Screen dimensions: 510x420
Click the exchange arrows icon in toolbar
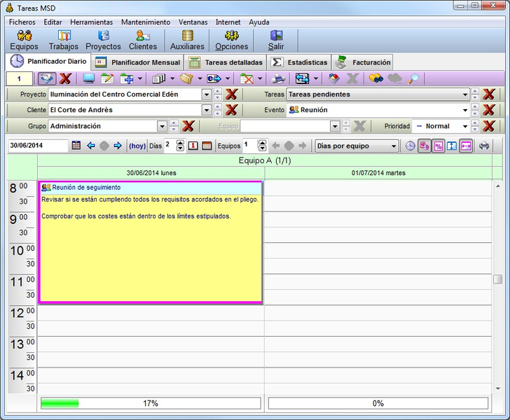(302, 78)
